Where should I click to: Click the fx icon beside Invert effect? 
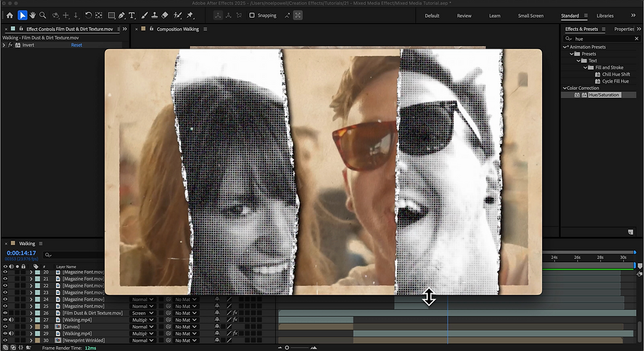point(11,45)
